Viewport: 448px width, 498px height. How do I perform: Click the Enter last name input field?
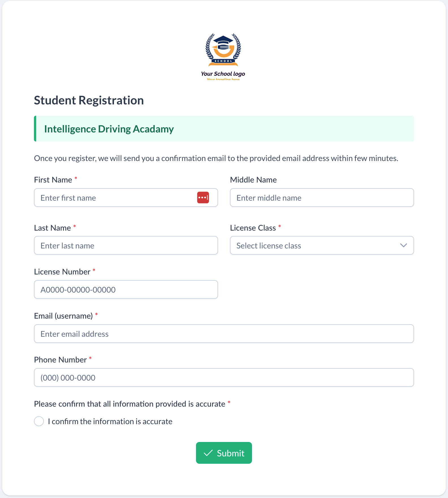[126, 245]
